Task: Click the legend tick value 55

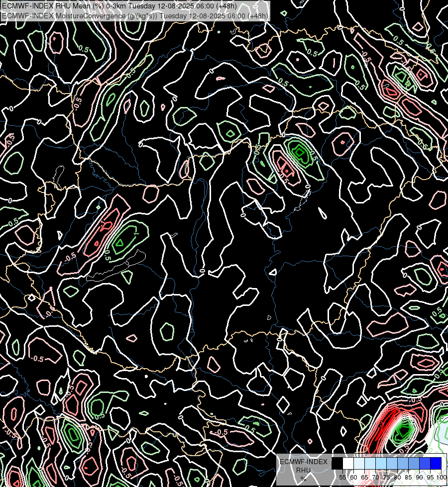Action: pyautogui.click(x=342, y=478)
